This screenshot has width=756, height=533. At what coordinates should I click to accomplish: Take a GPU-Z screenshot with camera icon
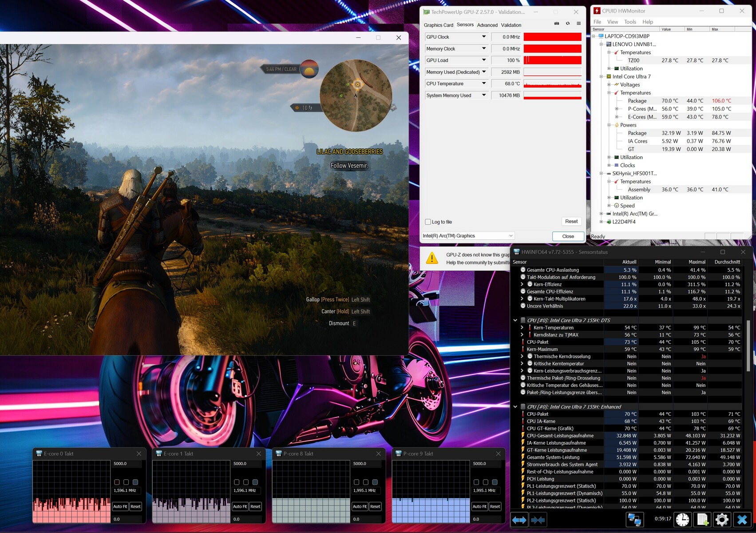click(x=557, y=24)
